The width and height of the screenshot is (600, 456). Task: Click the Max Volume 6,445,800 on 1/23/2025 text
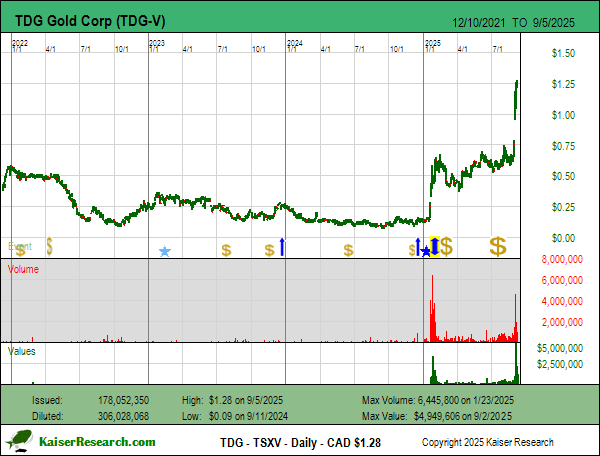(438, 401)
